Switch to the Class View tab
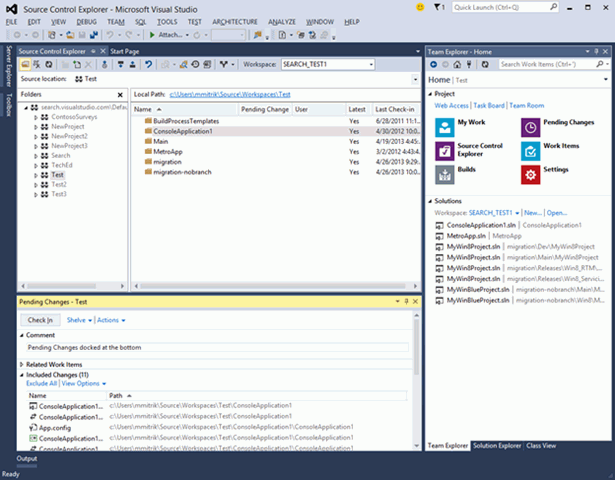This screenshot has width=615, height=480. point(541,445)
